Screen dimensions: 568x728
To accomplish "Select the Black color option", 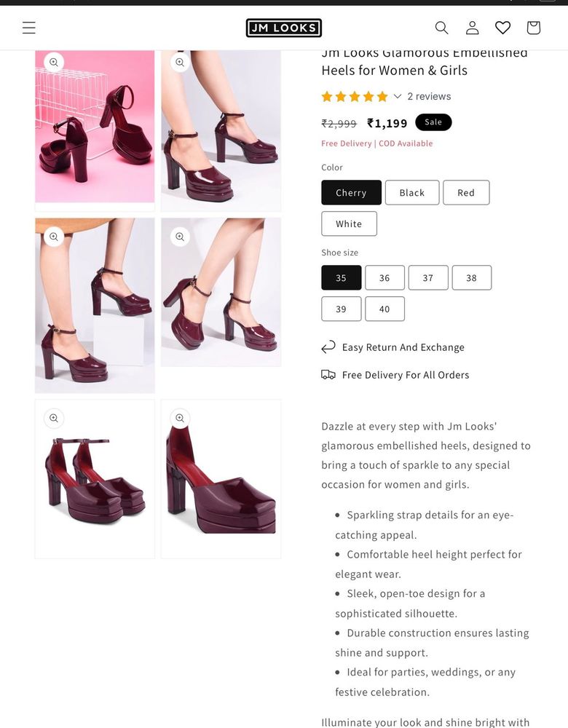I will 411,192.
